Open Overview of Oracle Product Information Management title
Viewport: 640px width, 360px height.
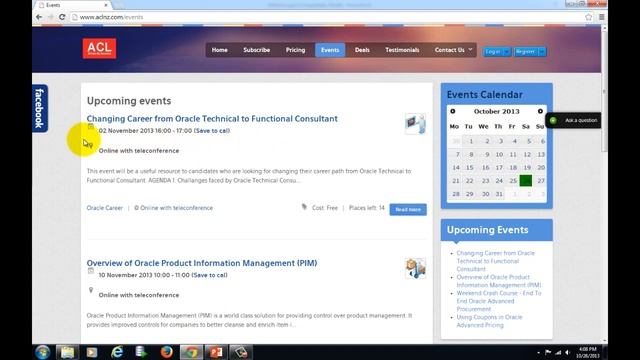202,263
